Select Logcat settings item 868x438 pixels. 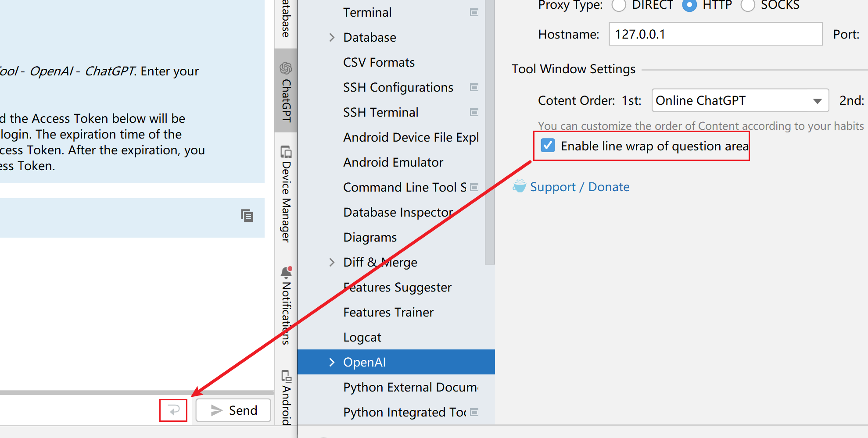362,337
